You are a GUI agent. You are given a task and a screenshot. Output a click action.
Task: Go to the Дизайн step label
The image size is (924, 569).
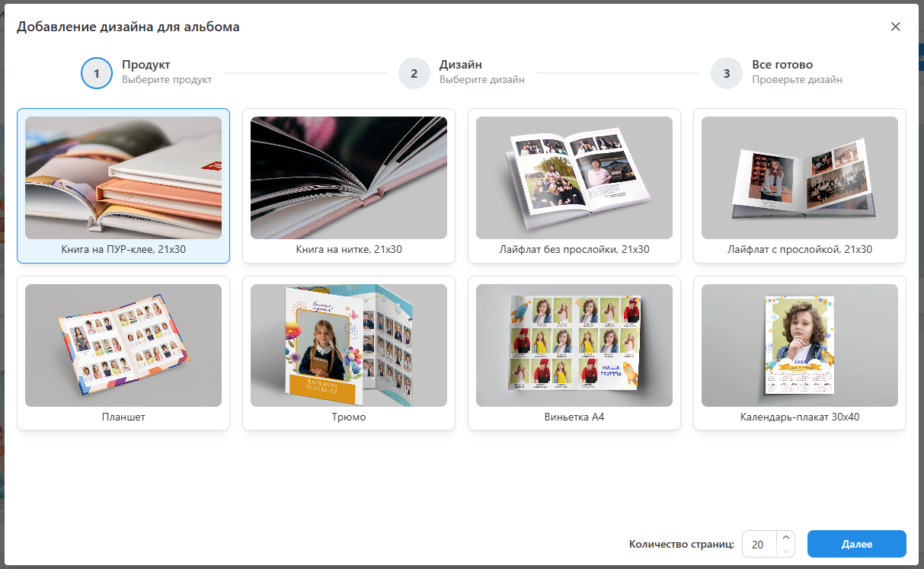pyautogui.click(x=460, y=66)
